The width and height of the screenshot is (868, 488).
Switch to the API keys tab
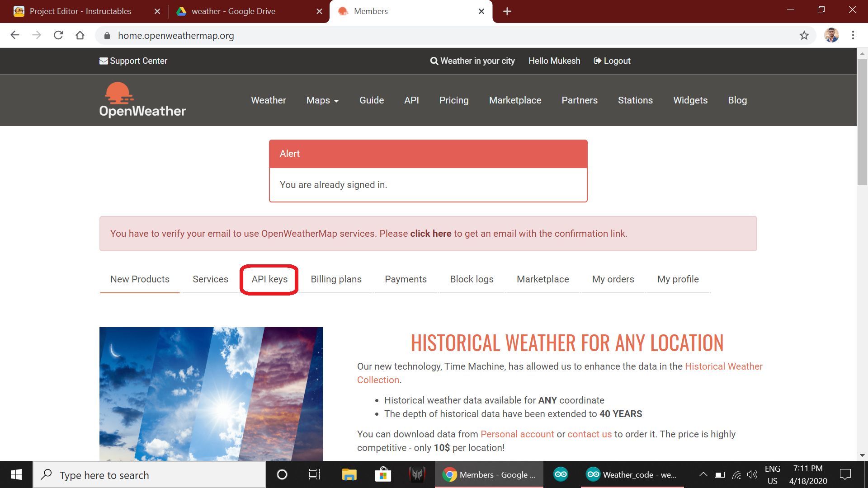(270, 279)
